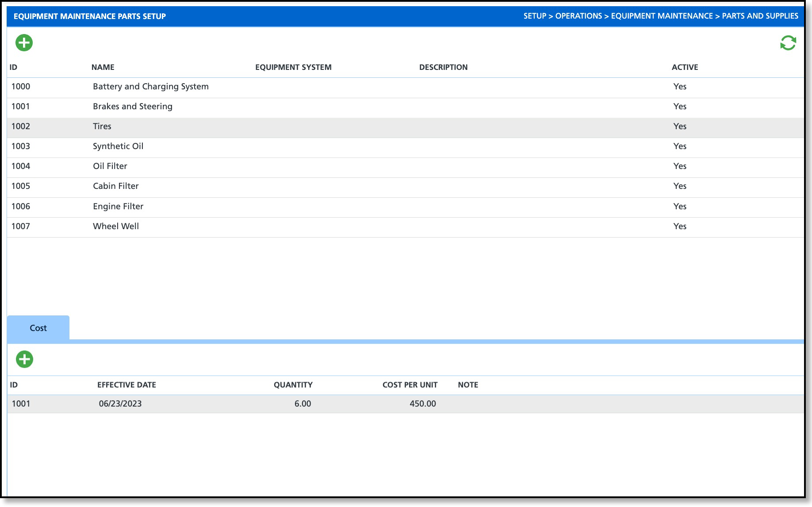Viewport: 812px width, 507px height.
Task: Switch to the Cost tab
Action: [38, 328]
